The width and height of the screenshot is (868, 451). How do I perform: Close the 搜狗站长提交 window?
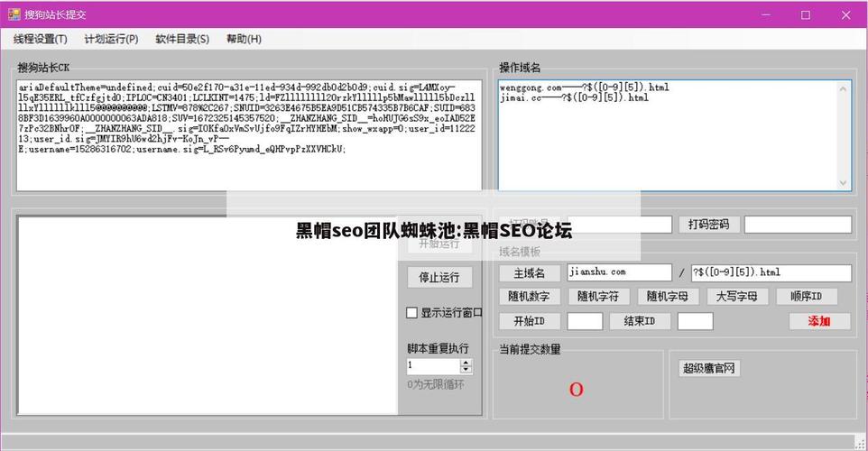click(x=845, y=15)
